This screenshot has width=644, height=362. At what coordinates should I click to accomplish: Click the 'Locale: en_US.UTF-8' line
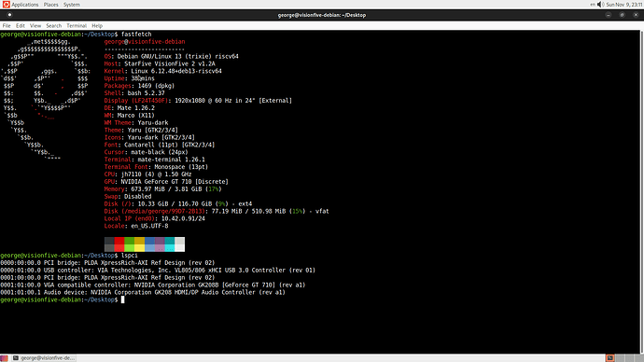136,226
